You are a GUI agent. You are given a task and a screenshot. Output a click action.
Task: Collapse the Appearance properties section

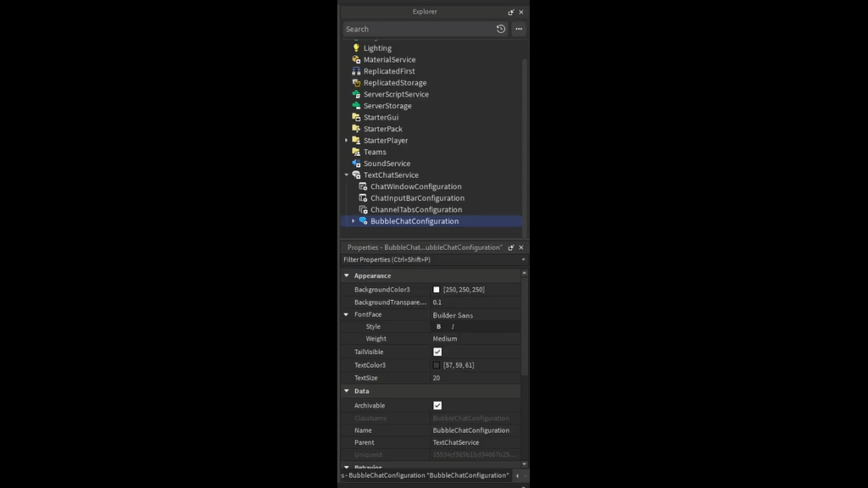point(345,275)
